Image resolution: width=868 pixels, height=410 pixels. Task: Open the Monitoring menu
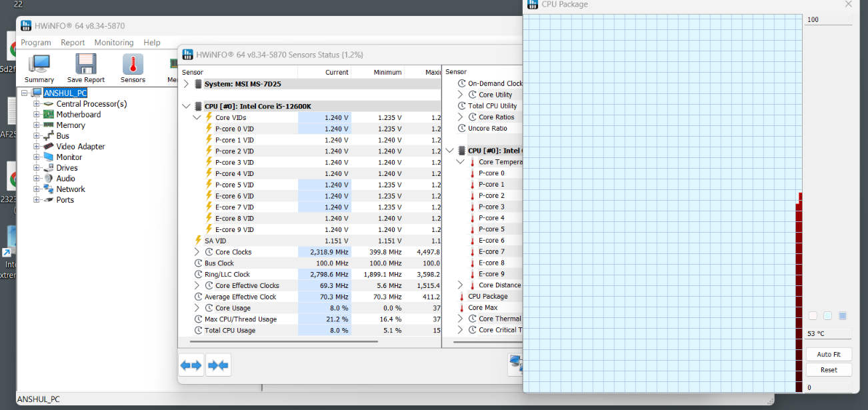click(x=114, y=43)
